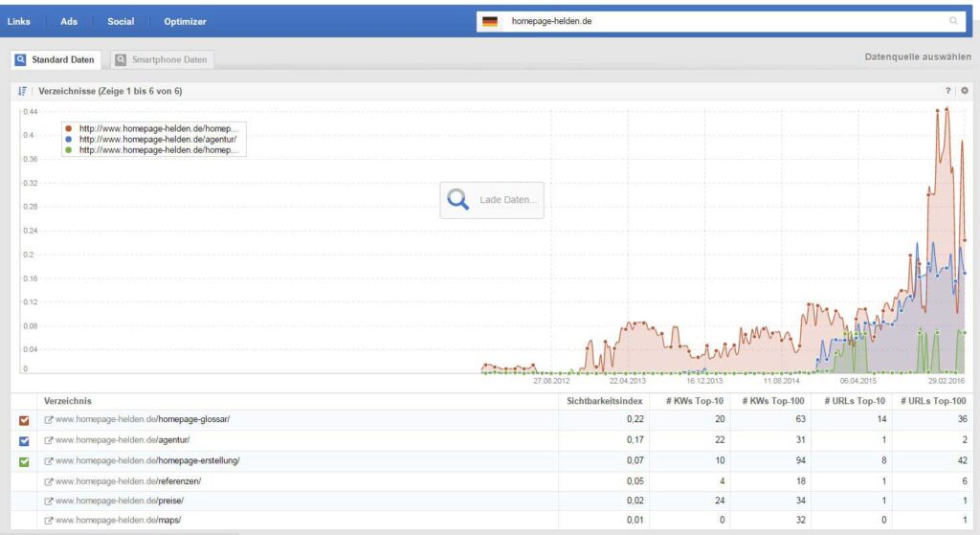The height and width of the screenshot is (535, 980).
Task: Click external link icon for agentur
Action: click(48, 440)
